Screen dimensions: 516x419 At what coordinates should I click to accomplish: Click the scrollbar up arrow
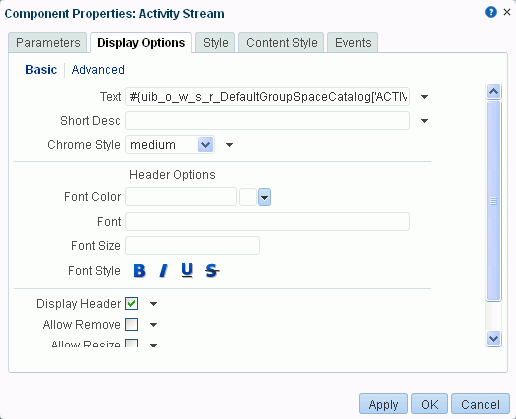493,91
